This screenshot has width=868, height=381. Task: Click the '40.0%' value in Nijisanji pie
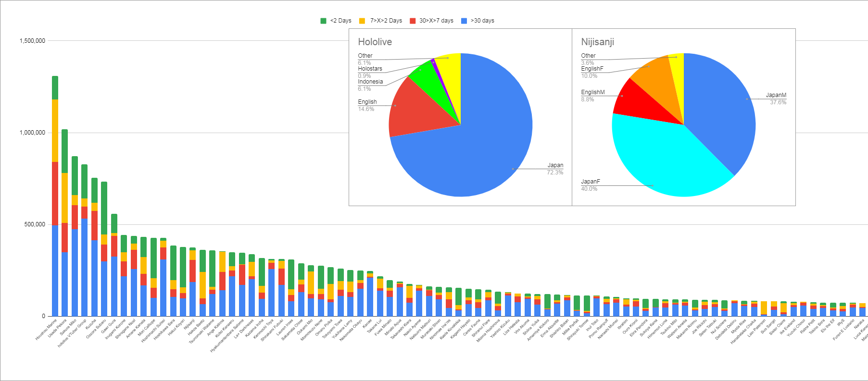589,189
